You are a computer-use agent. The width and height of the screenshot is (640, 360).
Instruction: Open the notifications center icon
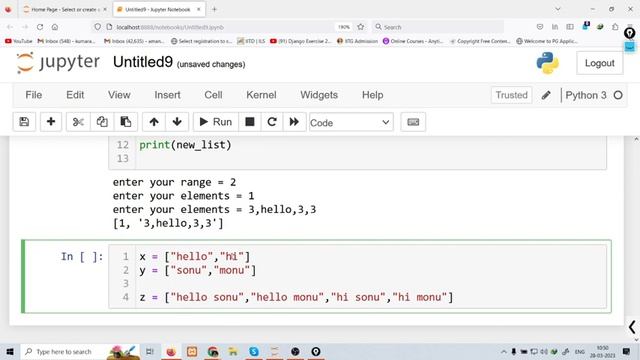[627, 351]
